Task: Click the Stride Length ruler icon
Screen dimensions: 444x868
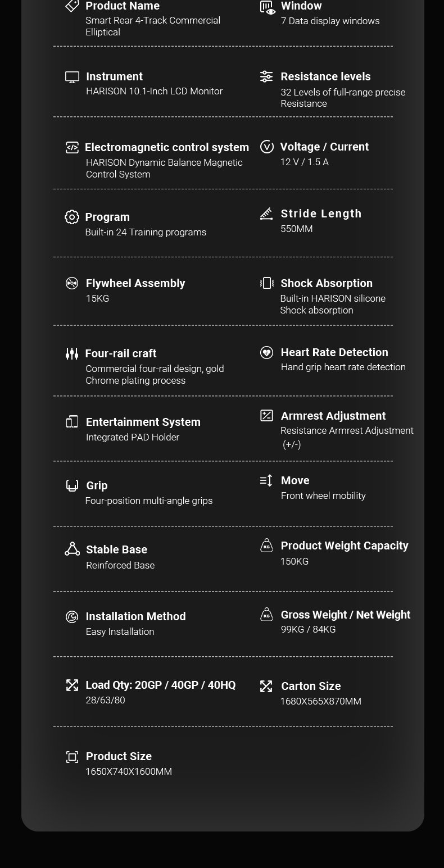Action: pyautogui.click(x=266, y=213)
